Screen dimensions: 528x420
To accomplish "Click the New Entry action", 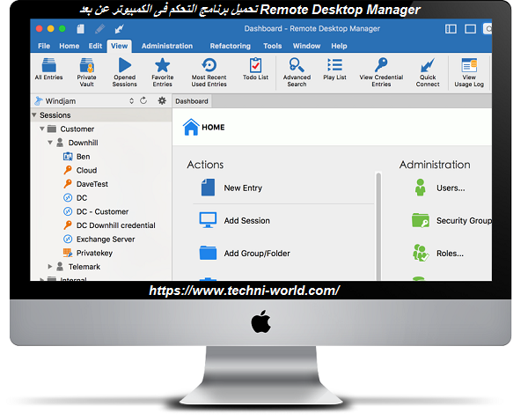I will [x=243, y=188].
